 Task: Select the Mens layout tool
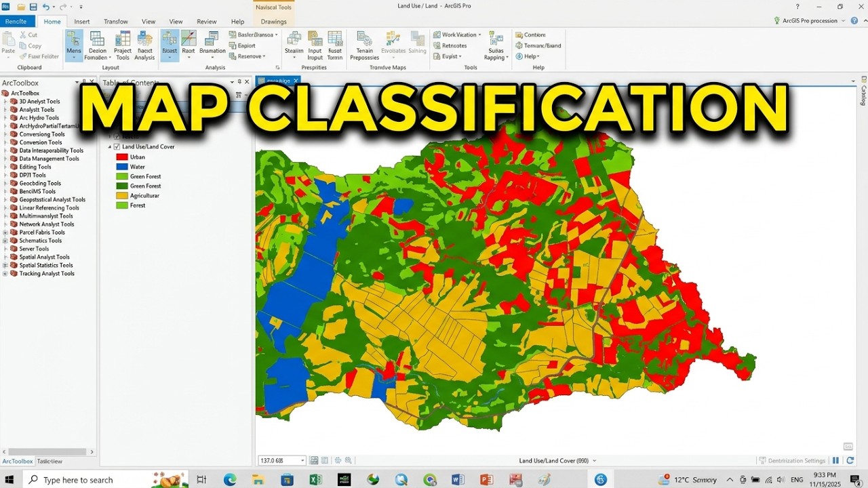click(74, 45)
